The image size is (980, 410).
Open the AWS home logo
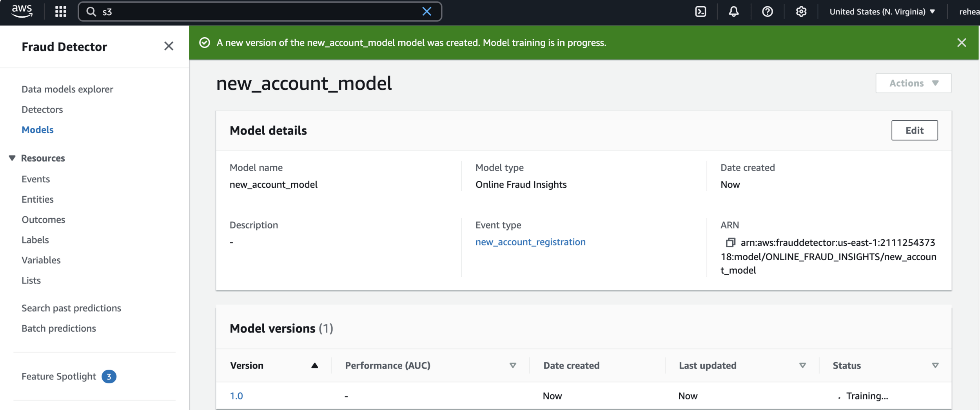[x=22, y=11]
